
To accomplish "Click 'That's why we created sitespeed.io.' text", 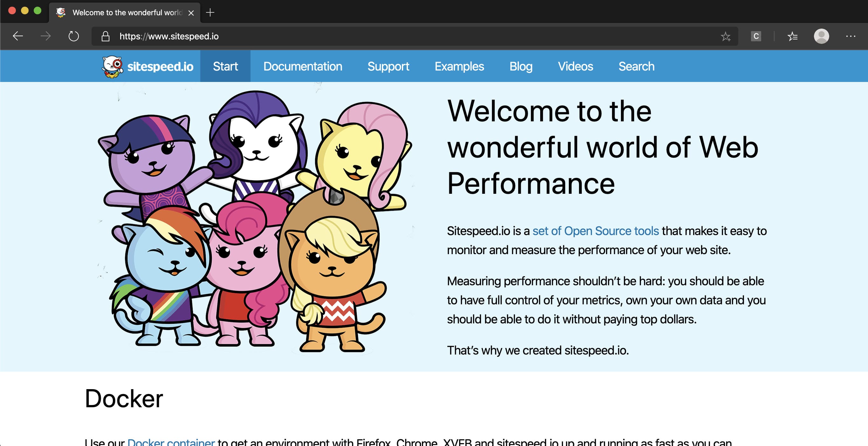I will coord(538,350).
